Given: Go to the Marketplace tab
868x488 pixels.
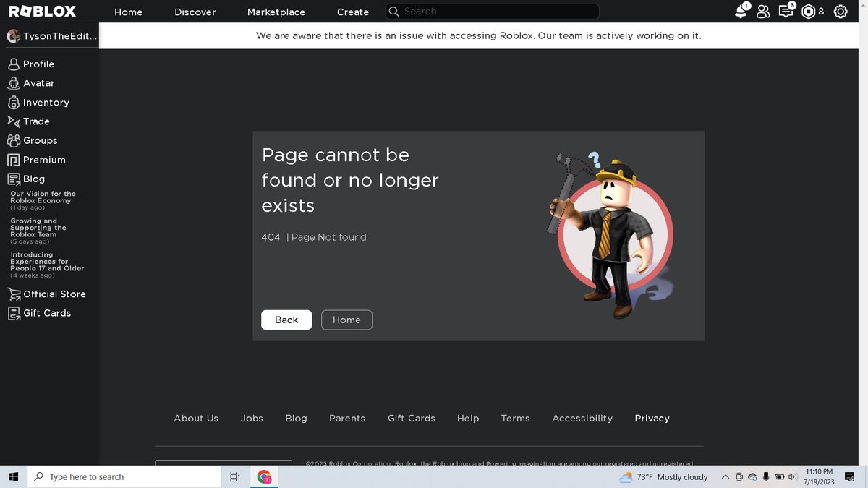Looking at the screenshot, I should 276,12.
